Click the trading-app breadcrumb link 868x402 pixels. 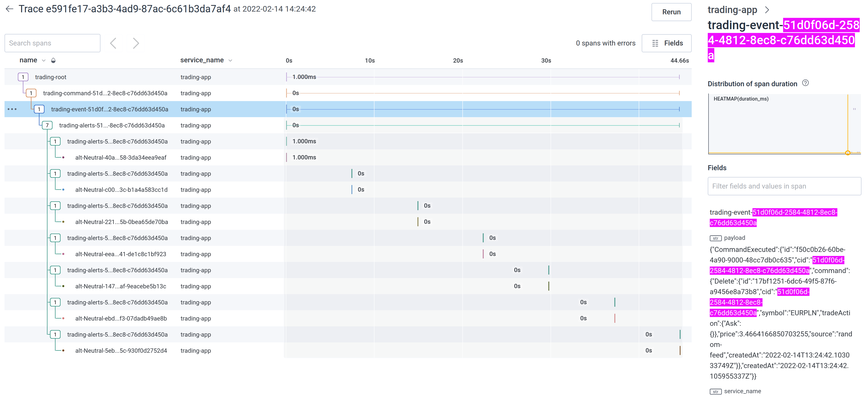(732, 10)
